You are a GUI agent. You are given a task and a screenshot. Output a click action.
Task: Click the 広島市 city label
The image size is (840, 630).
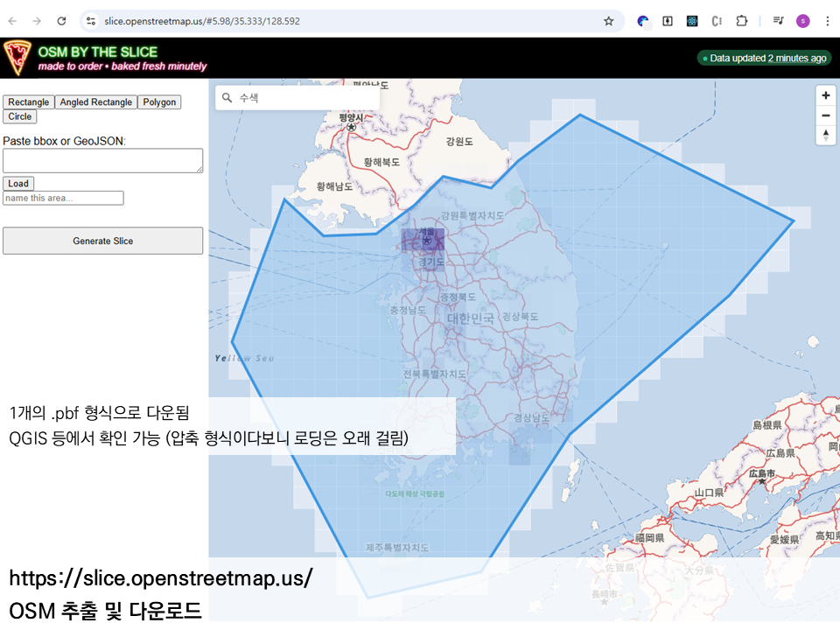coord(762,473)
